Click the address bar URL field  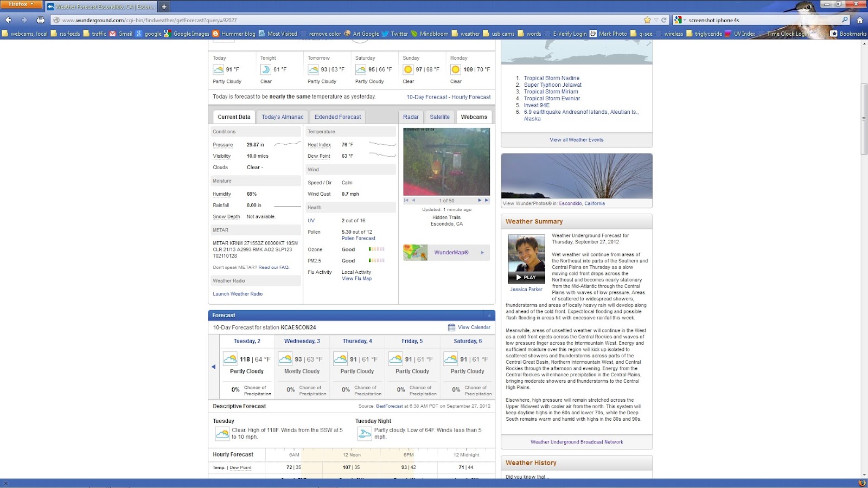pyautogui.click(x=347, y=20)
